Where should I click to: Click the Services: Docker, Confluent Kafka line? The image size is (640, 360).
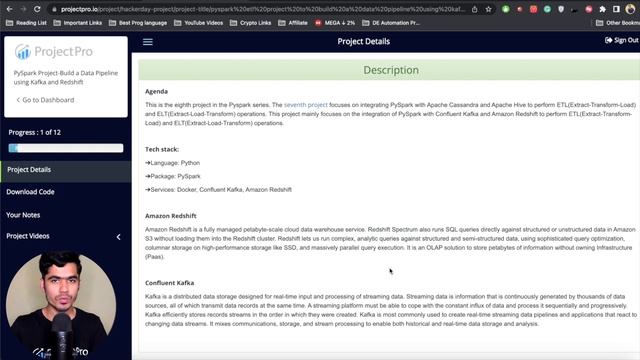point(218,190)
